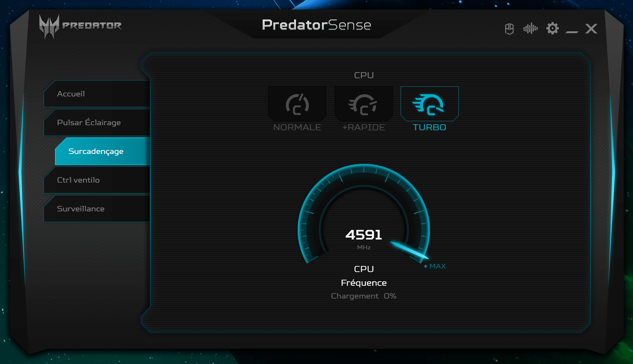Open the Surveillance tab
The height and width of the screenshot is (364, 633).
pyautogui.click(x=97, y=209)
